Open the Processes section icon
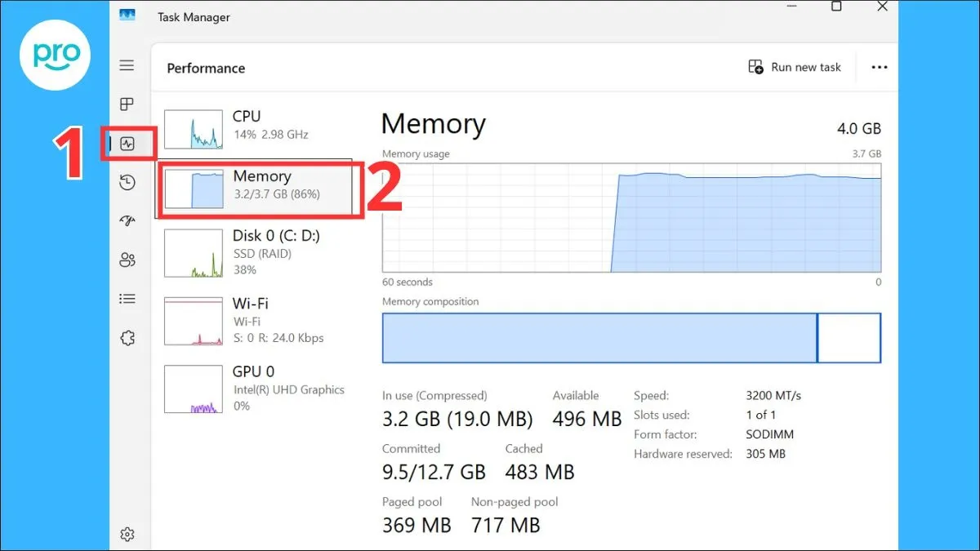 [127, 104]
